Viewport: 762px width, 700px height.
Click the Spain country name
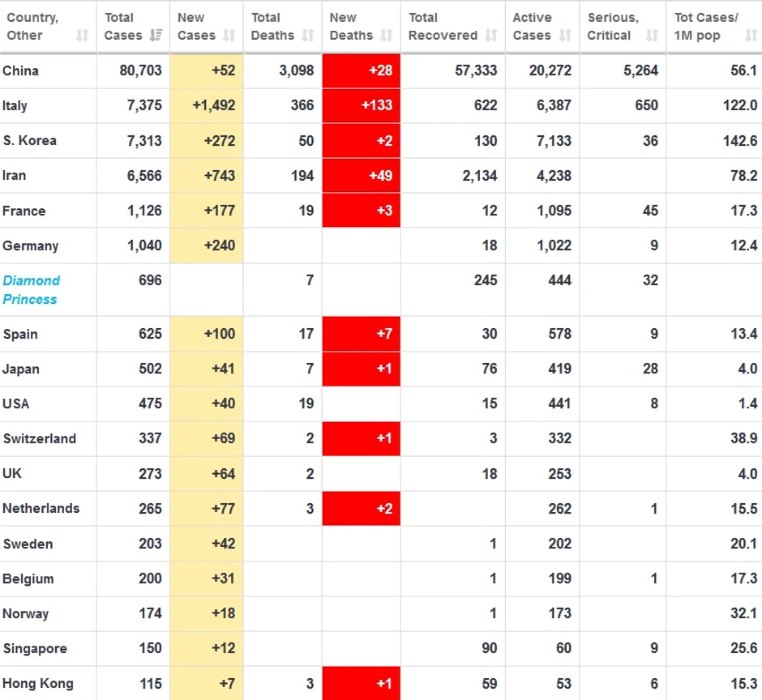[20, 335]
